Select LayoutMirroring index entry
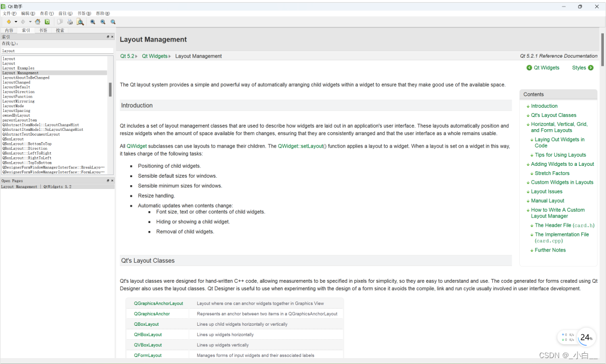 18,101
